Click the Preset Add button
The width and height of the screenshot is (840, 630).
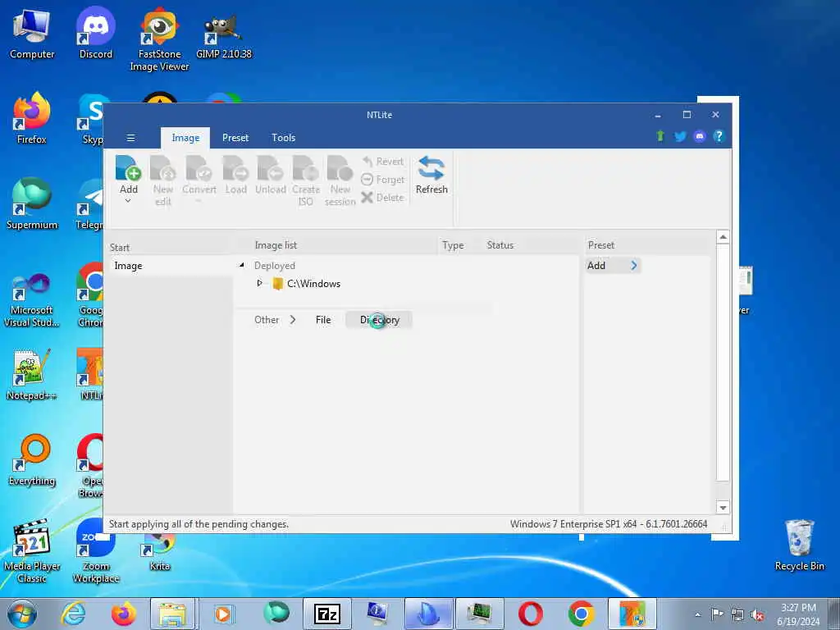coord(612,266)
